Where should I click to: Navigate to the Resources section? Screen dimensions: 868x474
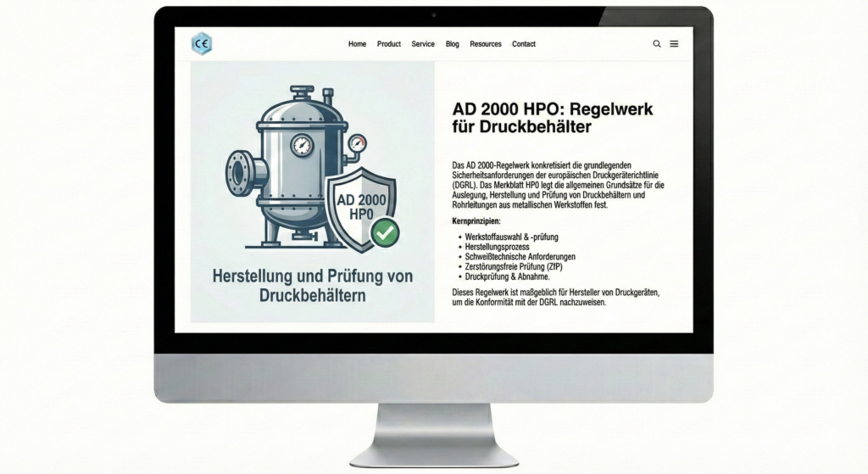click(486, 44)
